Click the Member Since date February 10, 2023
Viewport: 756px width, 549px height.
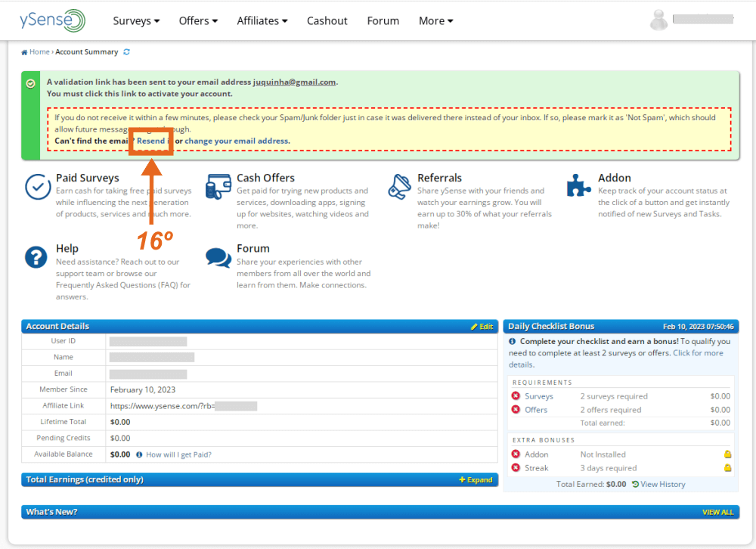pyautogui.click(x=143, y=389)
